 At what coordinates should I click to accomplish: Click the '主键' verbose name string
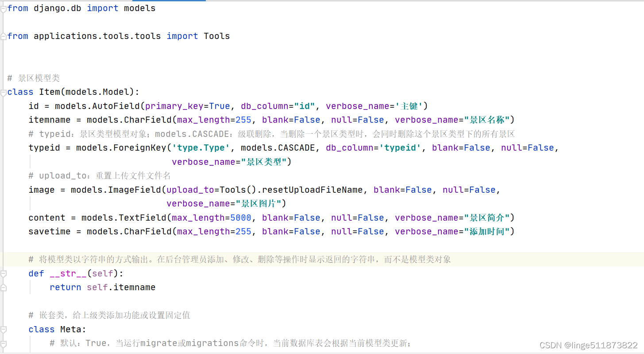pyautogui.click(x=409, y=106)
